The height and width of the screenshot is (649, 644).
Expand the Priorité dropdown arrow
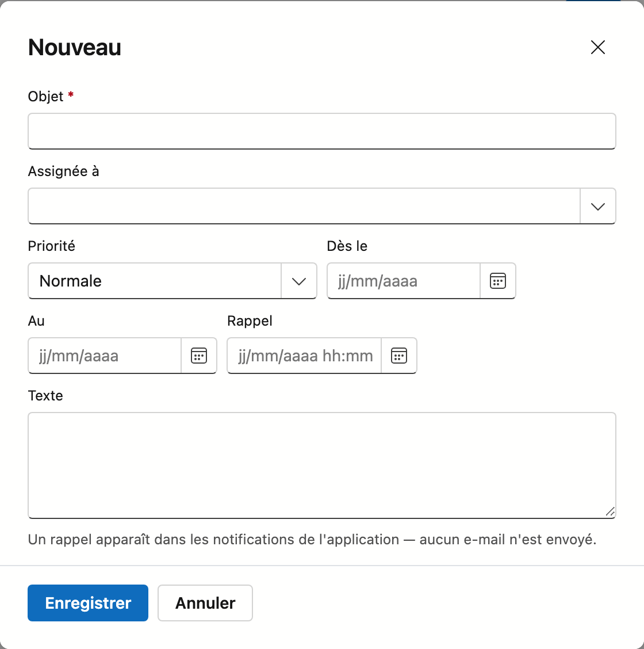click(298, 281)
